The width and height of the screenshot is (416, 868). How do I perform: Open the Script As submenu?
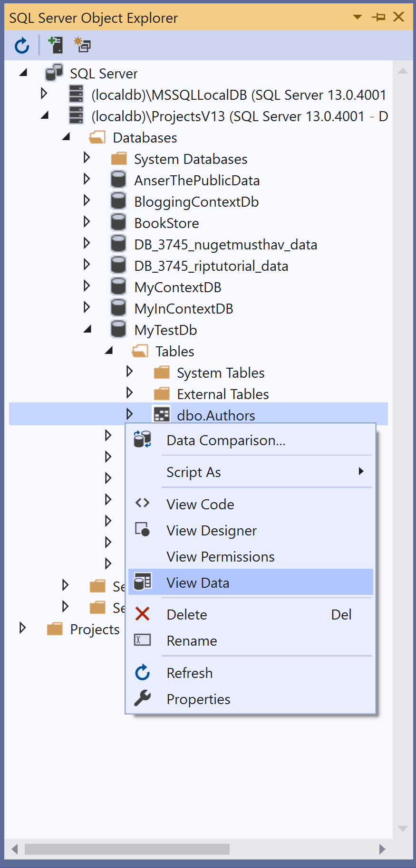(x=251, y=472)
